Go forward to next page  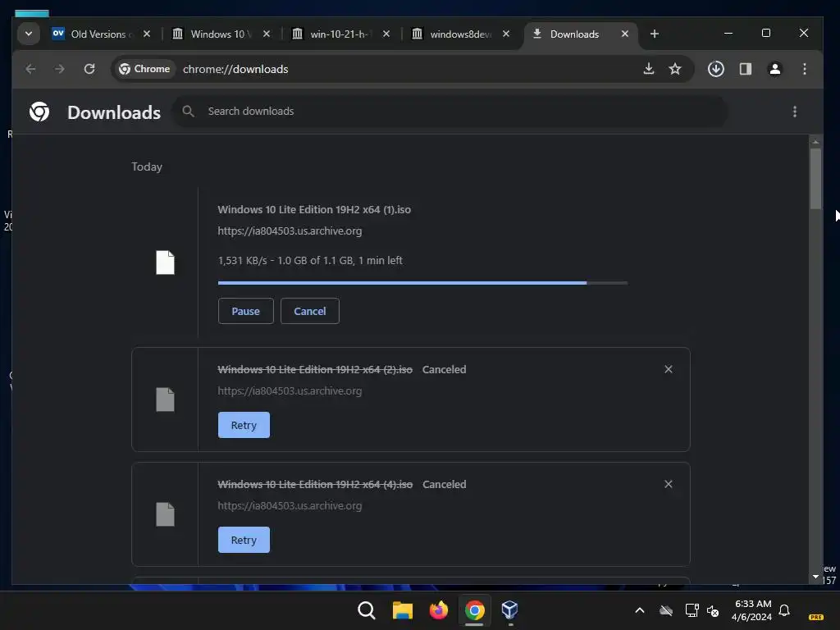[59, 69]
